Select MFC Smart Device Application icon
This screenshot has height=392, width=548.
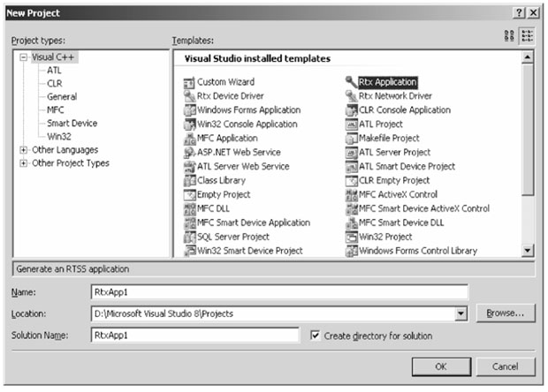pos(189,222)
